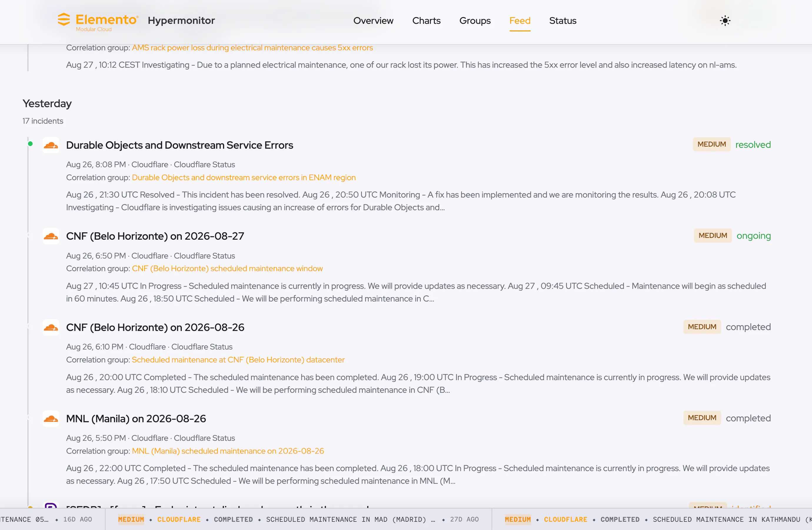Click the 17 incidents count
The image size is (812, 530).
[x=43, y=121]
